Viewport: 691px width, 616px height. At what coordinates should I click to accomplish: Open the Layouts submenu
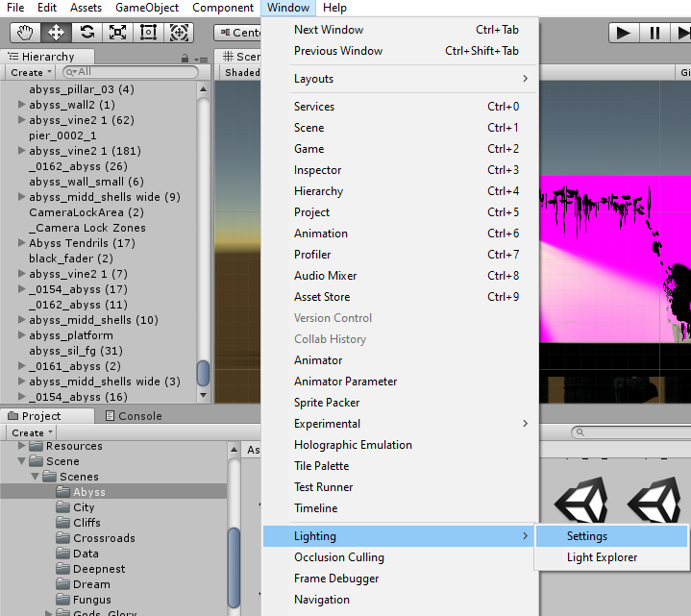tap(400, 79)
